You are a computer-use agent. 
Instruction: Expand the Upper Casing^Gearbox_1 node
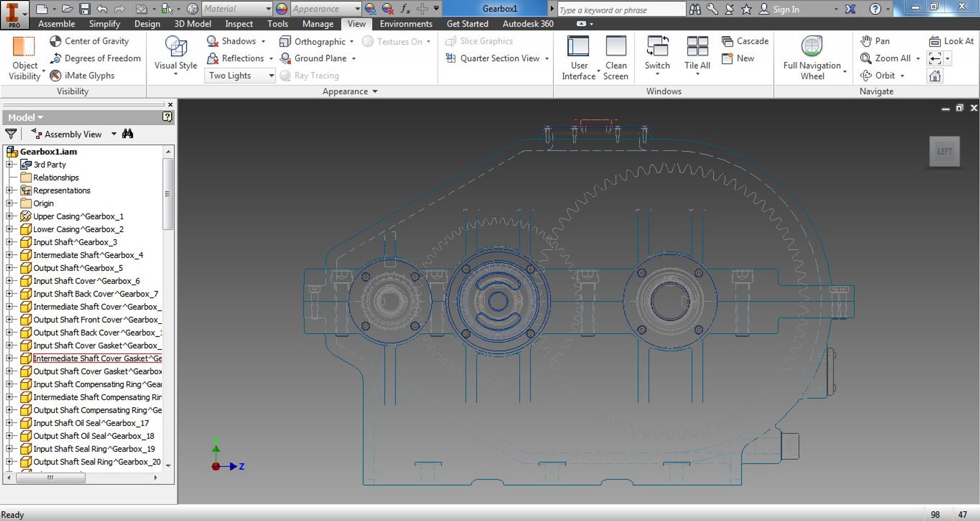coord(9,216)
